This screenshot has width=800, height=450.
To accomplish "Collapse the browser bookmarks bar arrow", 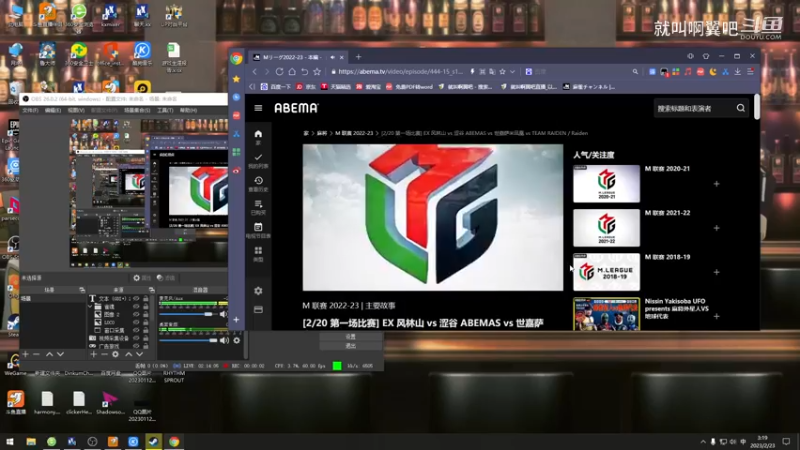I will [252, 87].
